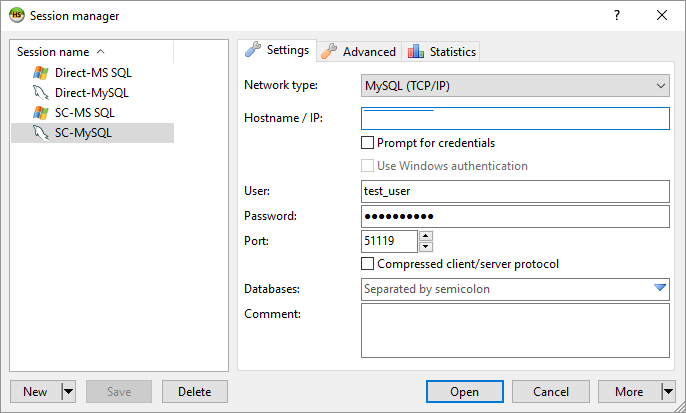
Task: Delete the selected session
Action: click(x=194, y=391)
